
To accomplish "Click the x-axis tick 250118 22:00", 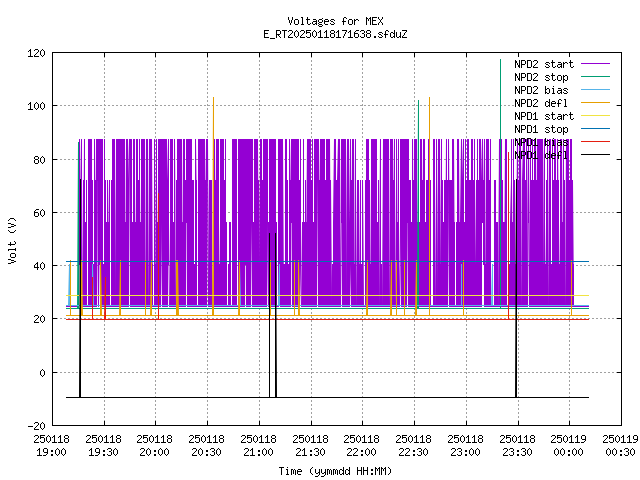I will (x=362, y=446).
